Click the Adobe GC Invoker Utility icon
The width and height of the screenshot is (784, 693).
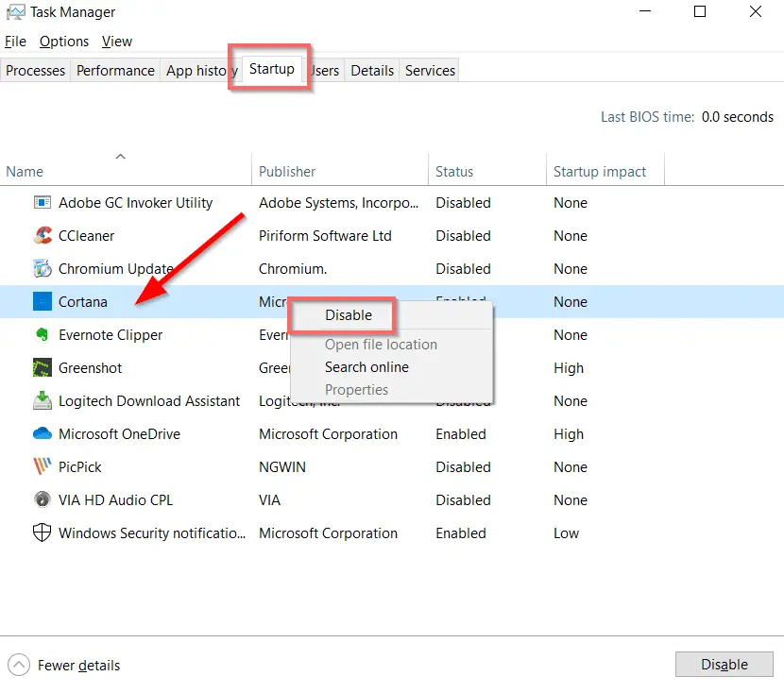(x=42, y=202)
